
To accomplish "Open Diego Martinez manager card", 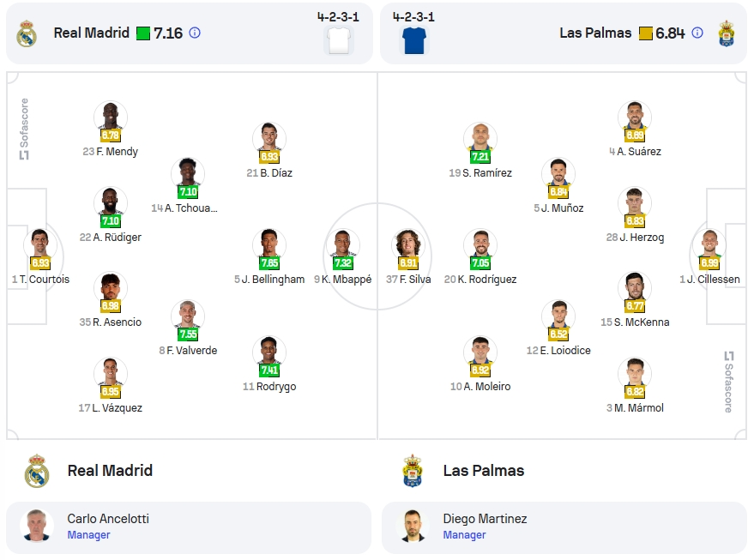I will 564,527.
